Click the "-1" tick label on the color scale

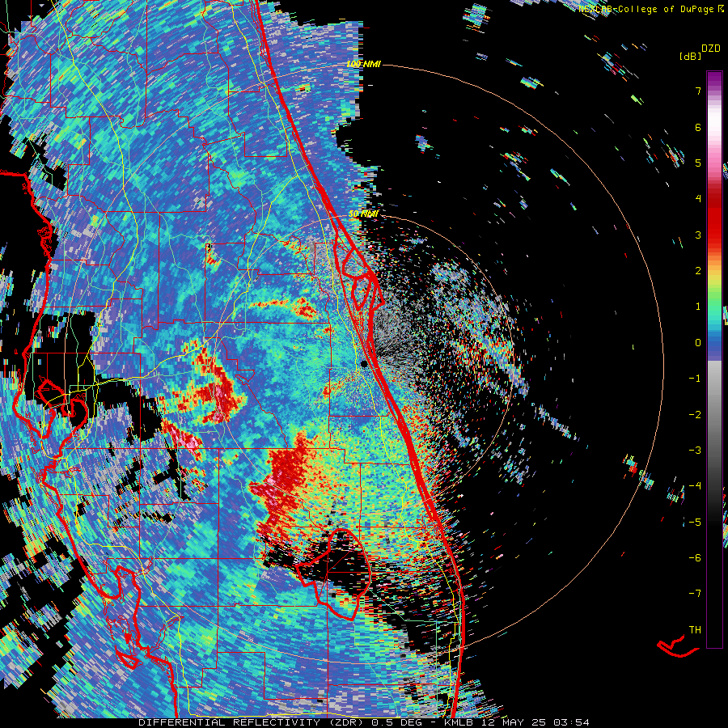pos(695,379)
